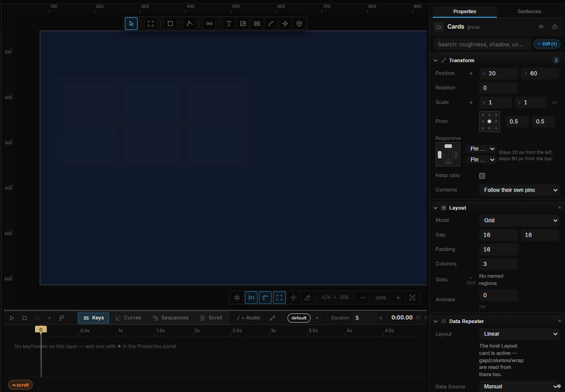Screen dimensions: 565x392
Task: Open the Scroll timeline tab
Action: [x=211, y=318]
